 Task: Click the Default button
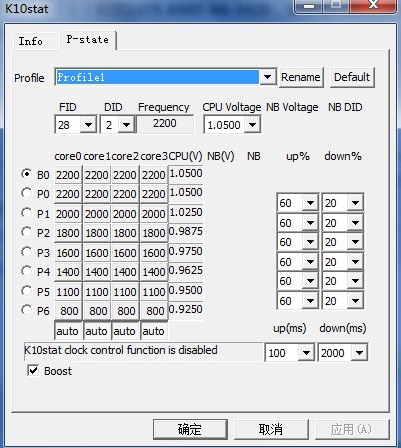pos(352,77)
